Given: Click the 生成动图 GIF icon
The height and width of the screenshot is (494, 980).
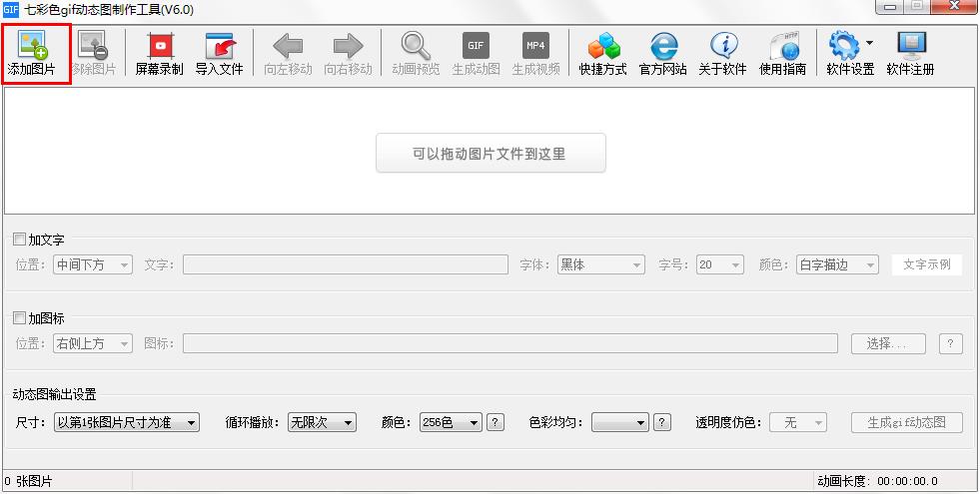Looking at the screenshot, I should tap(476, 46).
